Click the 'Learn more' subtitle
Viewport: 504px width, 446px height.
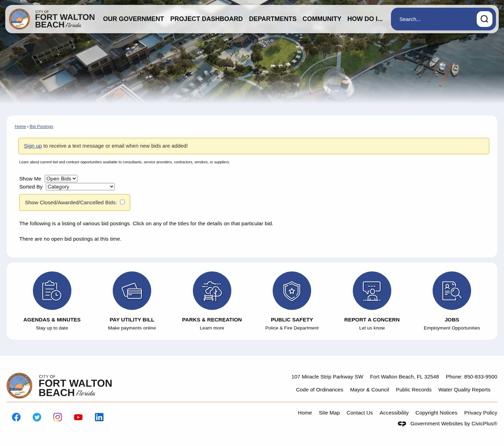click(x=212, y=328)
